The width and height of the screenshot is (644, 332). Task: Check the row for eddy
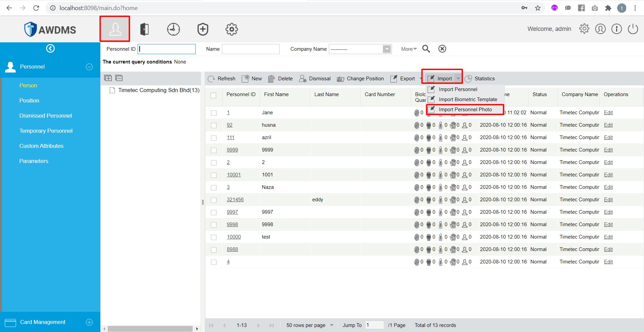(213, 200)
